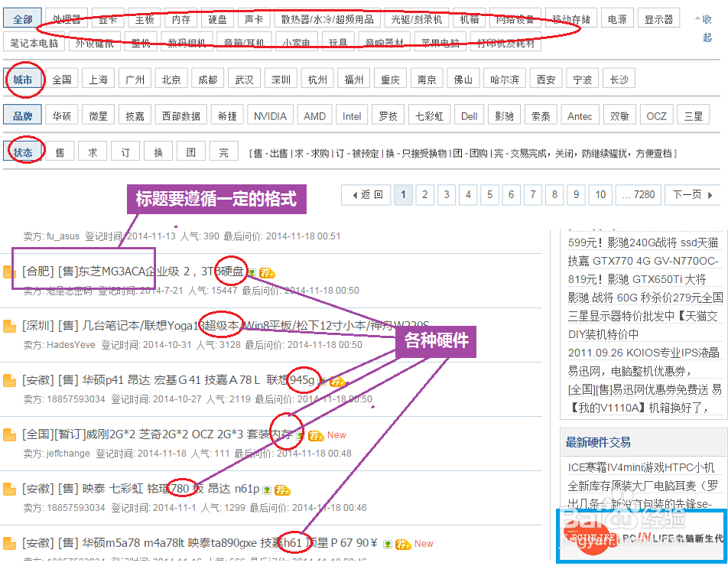Jump to last page 7280
The width and height of the screenshot is (728, 566).
point(639,194)
